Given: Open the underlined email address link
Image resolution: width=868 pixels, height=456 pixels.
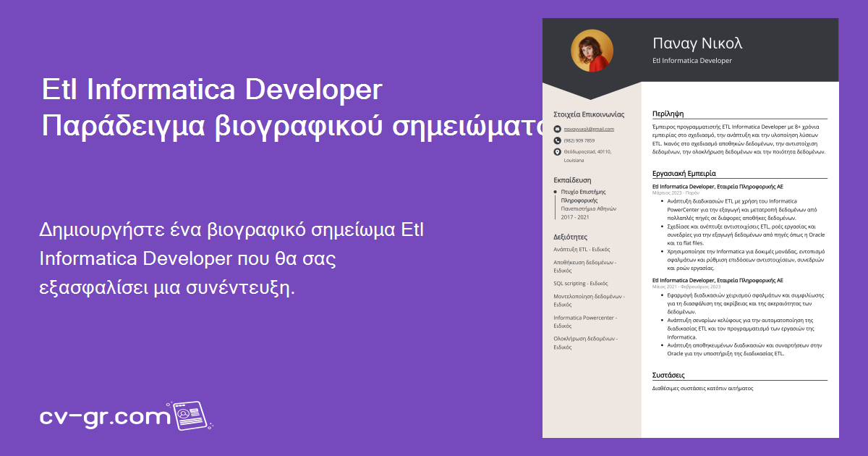Looking at the screenshot, I should click(589, 129).
